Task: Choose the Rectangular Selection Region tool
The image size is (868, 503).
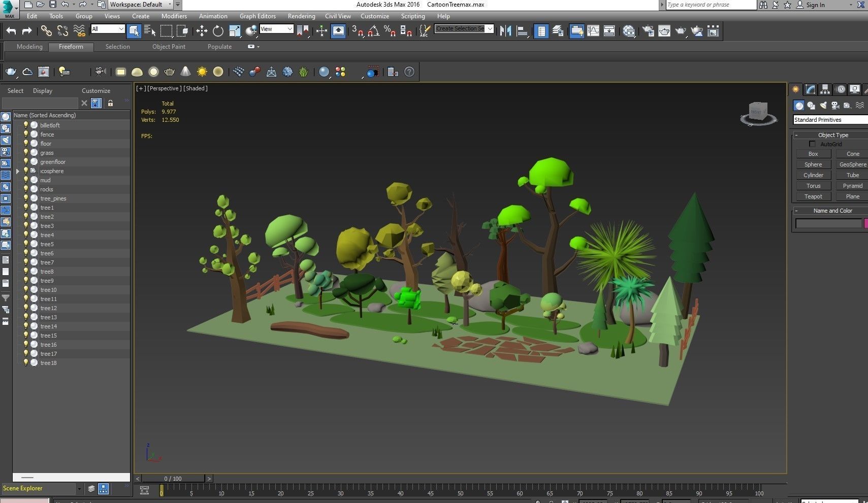Action: (166, 31)
